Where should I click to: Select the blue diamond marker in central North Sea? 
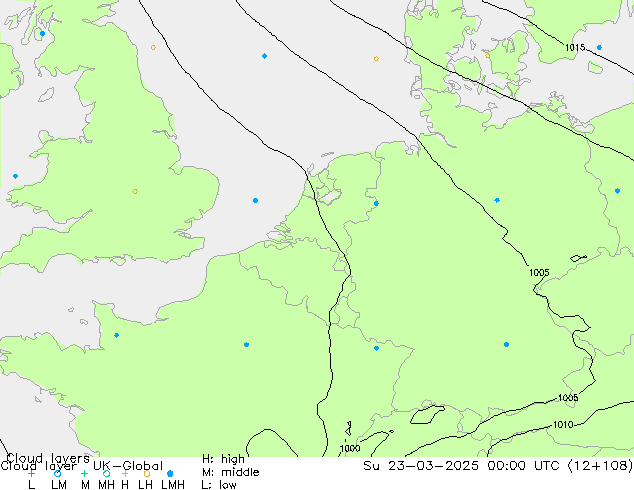click(264, 56)
